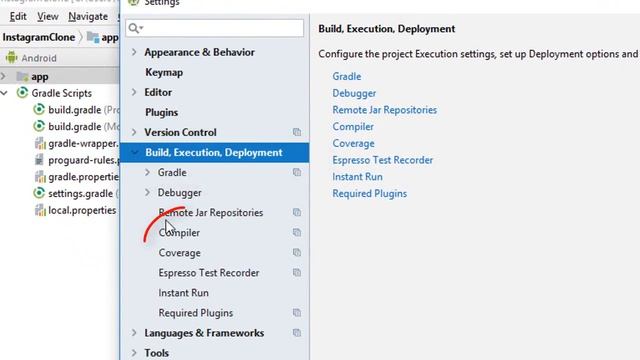Click the Android robot icon in project view

pos(11,58)
